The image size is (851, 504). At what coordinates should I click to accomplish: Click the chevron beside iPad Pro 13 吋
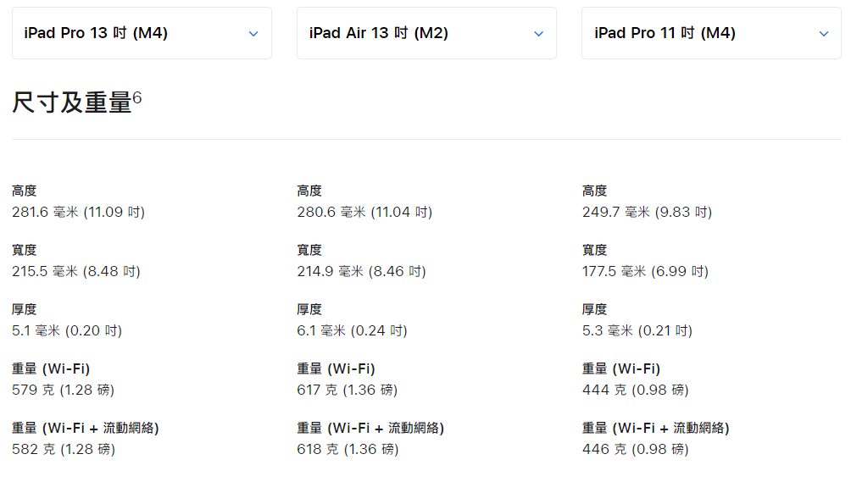pyautogui.click(x=253, y=34)
